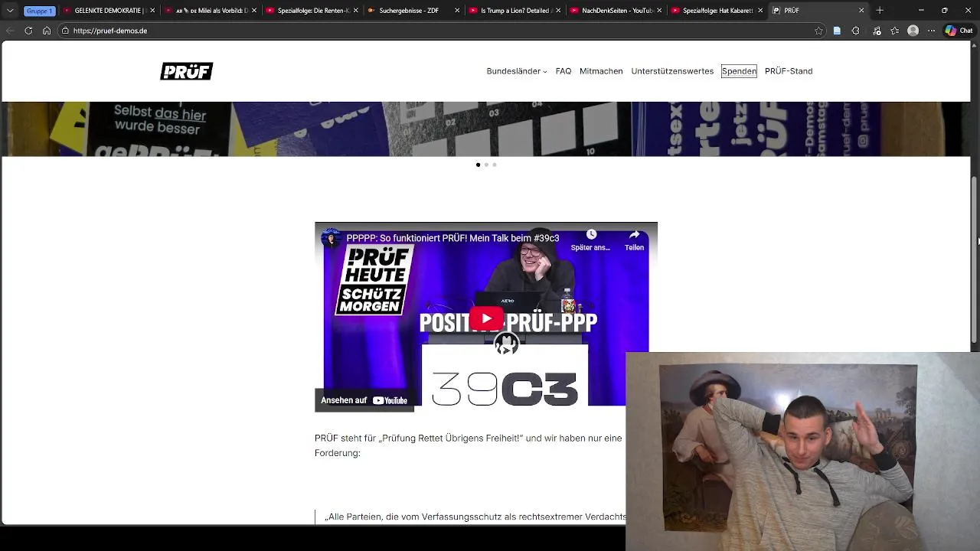Open the Mitmachen page

pyautogui.click(x=601, y=71)
